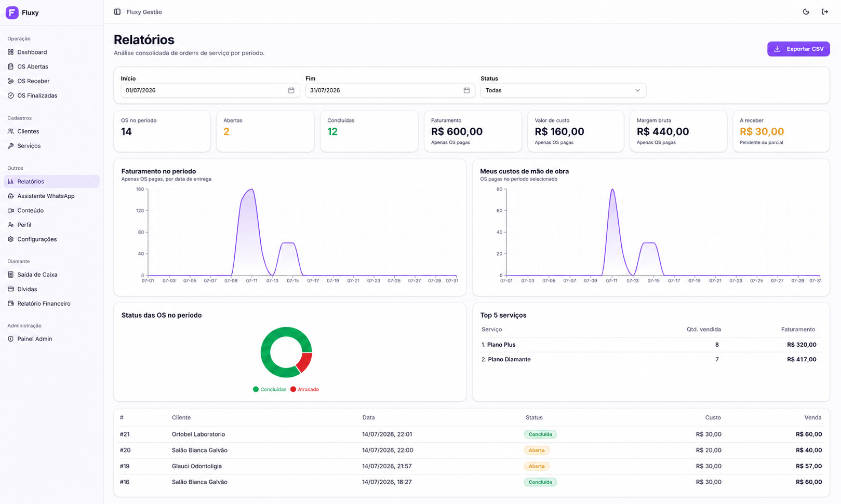Click the green Concluídas legend swatch
The width and height of the screenshot is (841, 504).
pos(256,389)
